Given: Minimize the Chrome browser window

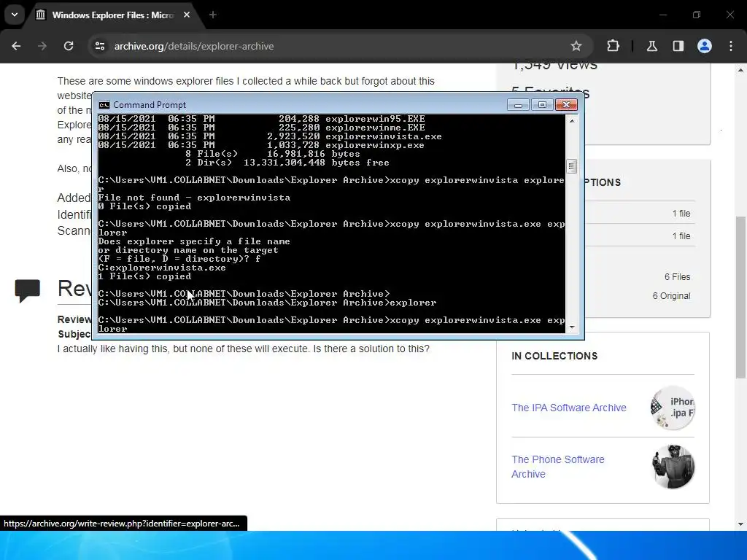Looking at the screenshot, I should point(662,15).
